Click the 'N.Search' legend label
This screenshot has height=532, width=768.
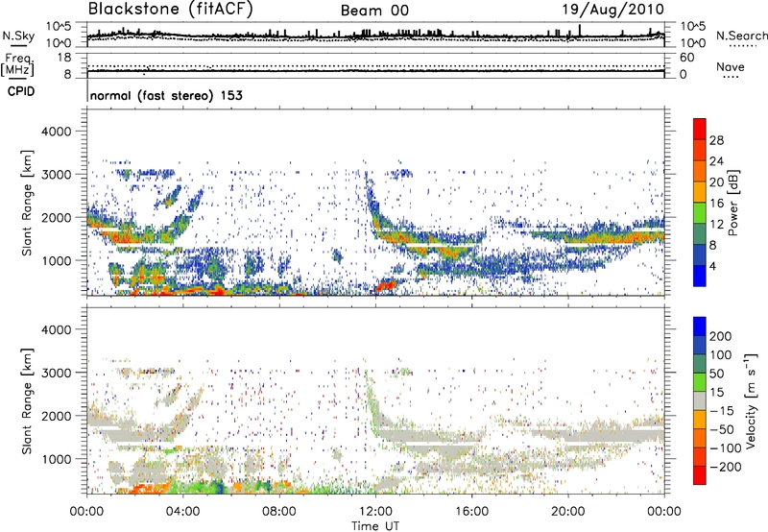[741, 36]
